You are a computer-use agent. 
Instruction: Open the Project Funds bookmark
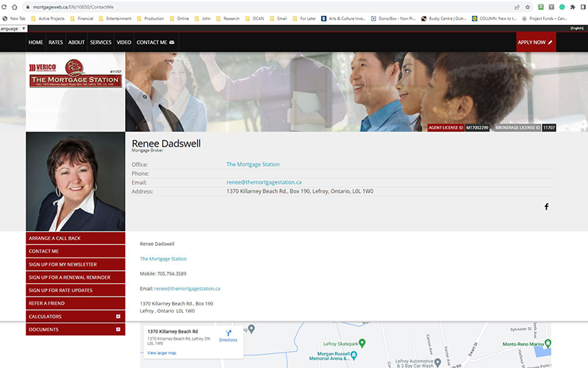point(544,18)
